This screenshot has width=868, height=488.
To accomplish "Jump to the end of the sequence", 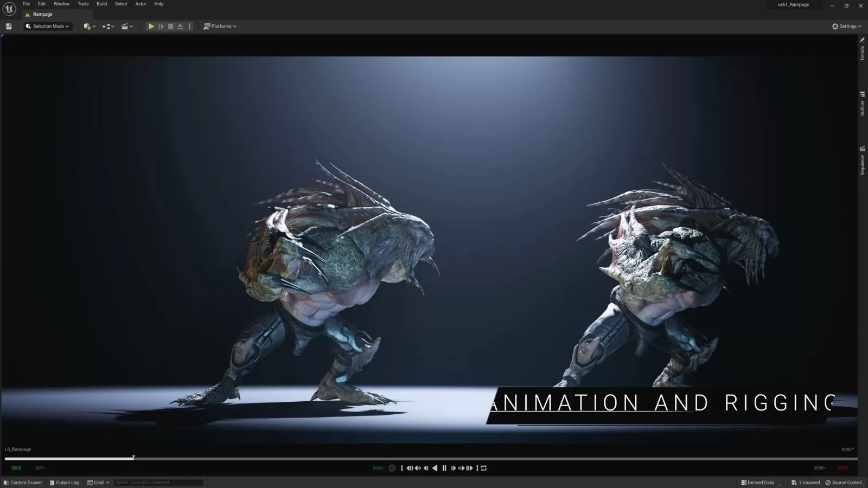I will [x=470, y=468].
